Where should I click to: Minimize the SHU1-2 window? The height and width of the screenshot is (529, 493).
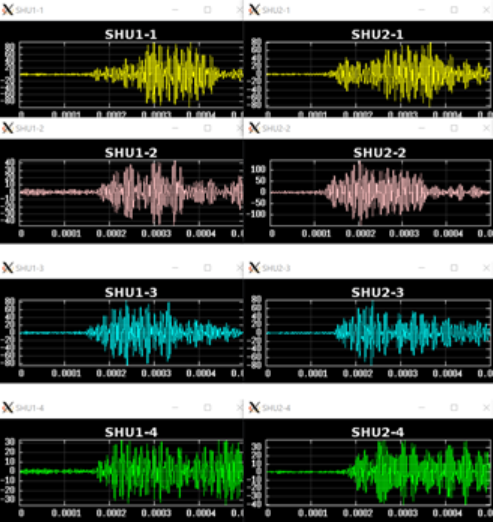pos(175,128)
